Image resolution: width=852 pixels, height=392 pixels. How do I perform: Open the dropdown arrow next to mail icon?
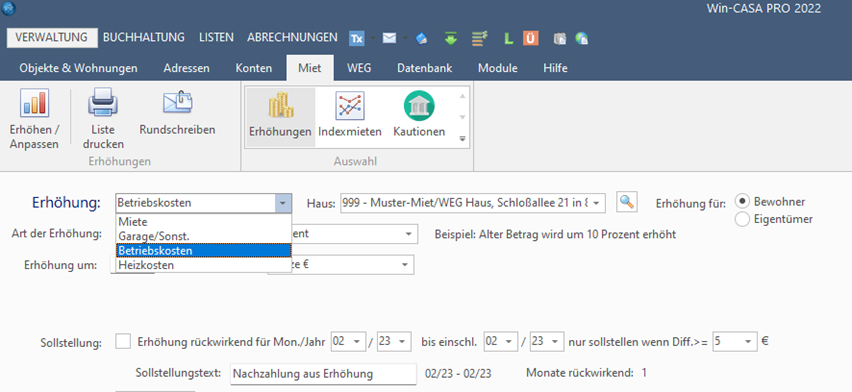tap(405, 38)
